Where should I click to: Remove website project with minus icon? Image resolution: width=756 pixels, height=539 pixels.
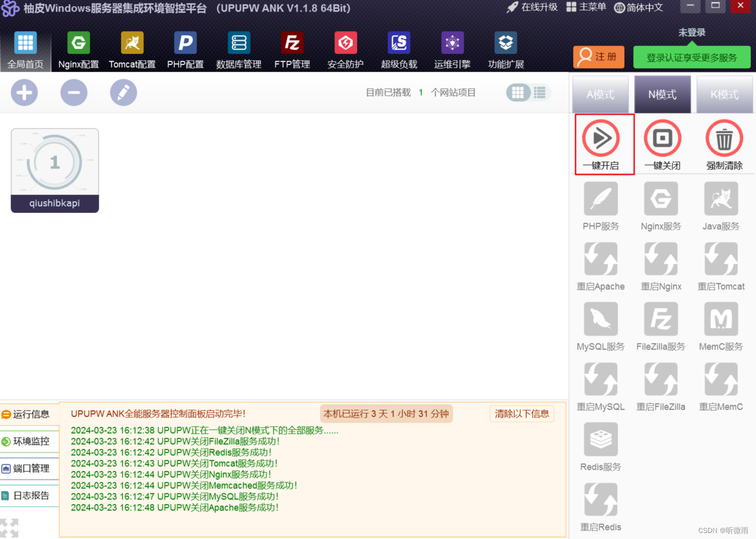[x=74, y=92]
